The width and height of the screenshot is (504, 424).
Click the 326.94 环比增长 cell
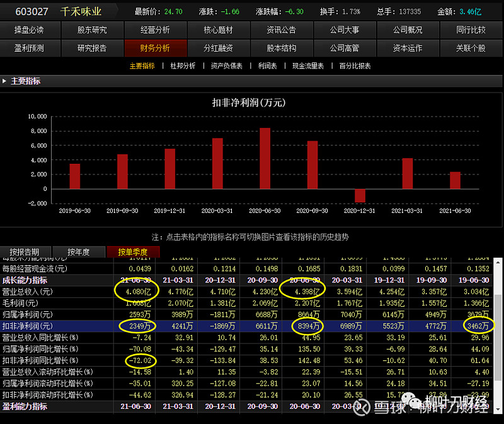182,395
